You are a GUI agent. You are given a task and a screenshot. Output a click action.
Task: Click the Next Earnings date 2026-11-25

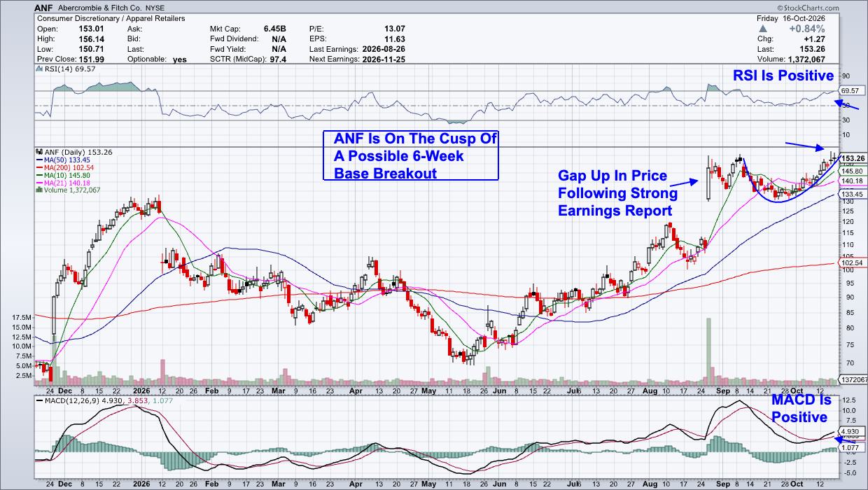coord(384,59)
